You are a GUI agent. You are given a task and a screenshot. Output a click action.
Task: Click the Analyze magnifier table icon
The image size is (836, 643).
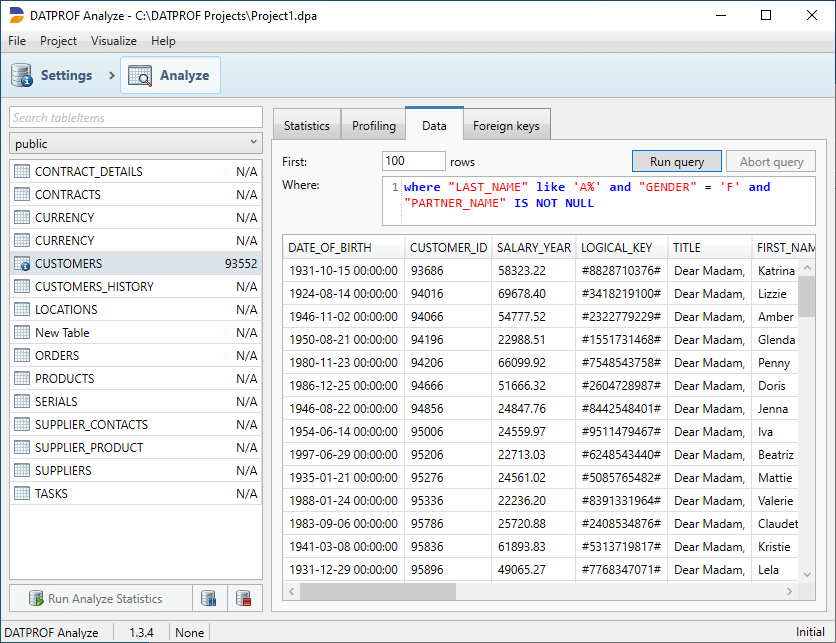click(x=140, y=76)
